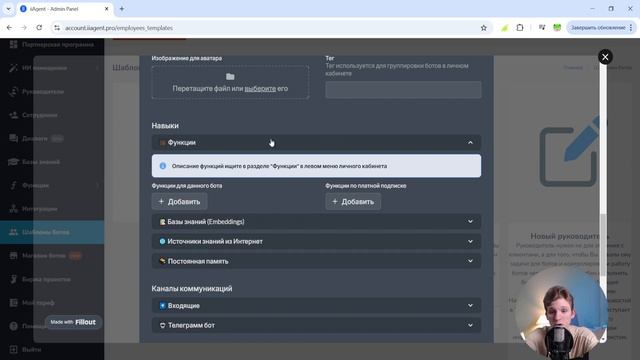The height and width of the screenshot is (360, 640).
Task: Click the browser back arrow
Action: tap(9, 28)
